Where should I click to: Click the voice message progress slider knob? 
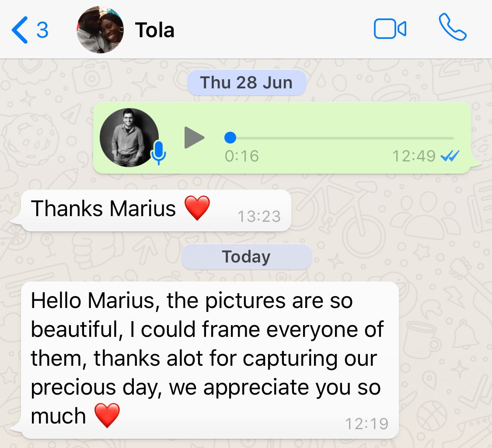pos(230,137)
